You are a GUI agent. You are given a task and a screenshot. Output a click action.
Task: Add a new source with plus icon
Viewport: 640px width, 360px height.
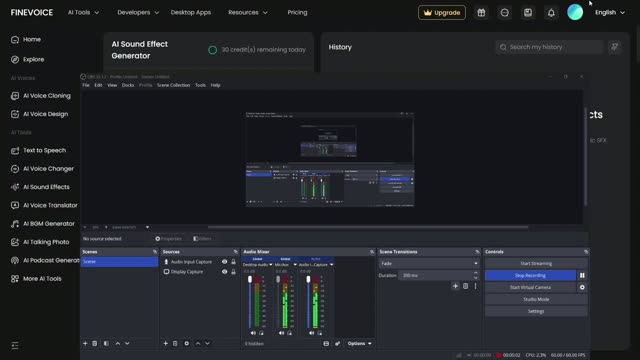point(165,344)
